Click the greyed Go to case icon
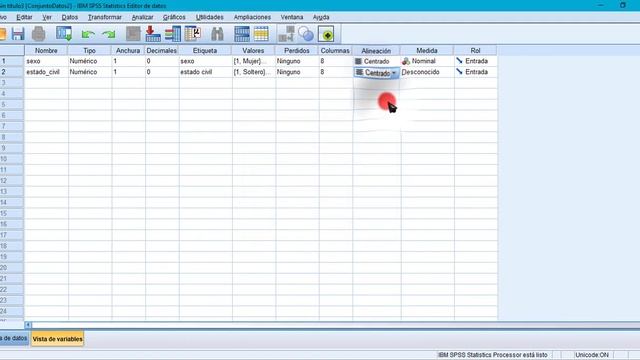The height and width of the screenshot is (360, 640). click(x=133, y=34)
